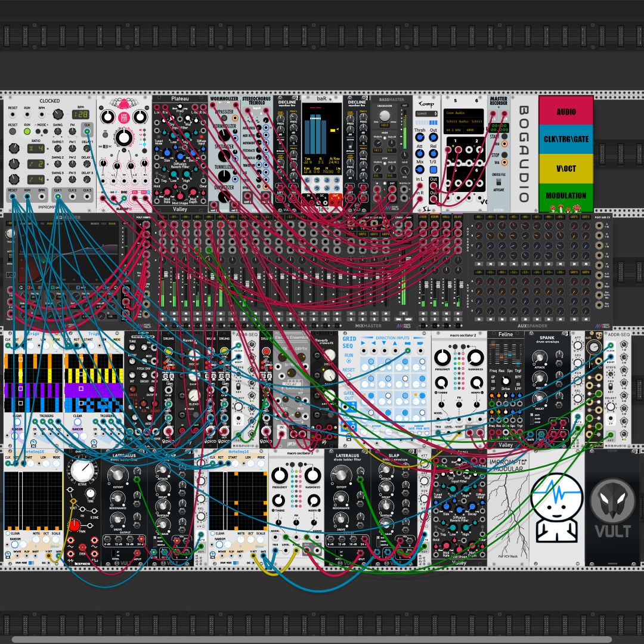The image size is (644, 644).
Task: Click the /2 ratio display on Clocked
Action: (x=36, y=163)
